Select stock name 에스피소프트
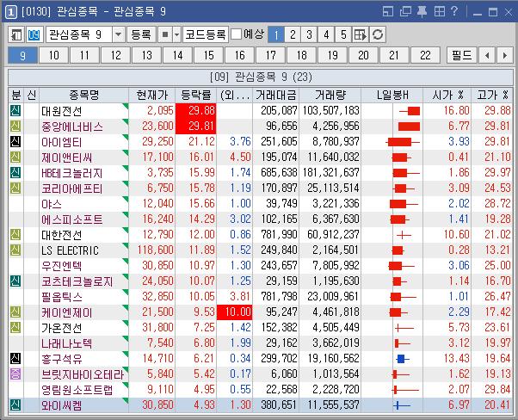The height and width of the screenshot is (420, 518). (71, 219)
